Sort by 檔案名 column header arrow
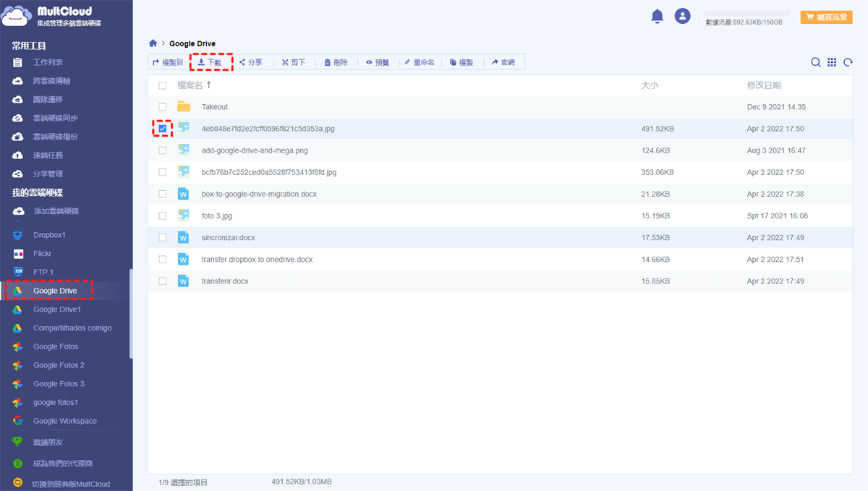 (208, 85)
